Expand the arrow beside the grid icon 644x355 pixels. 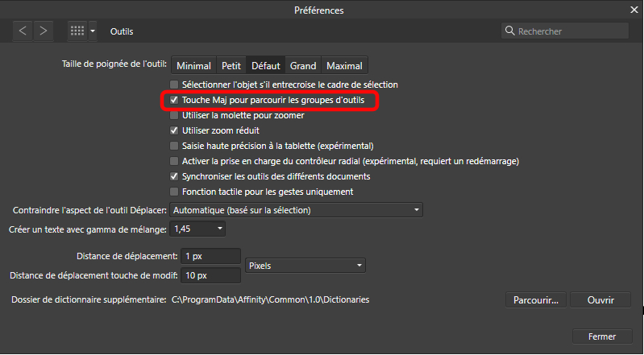click(93, 31)
